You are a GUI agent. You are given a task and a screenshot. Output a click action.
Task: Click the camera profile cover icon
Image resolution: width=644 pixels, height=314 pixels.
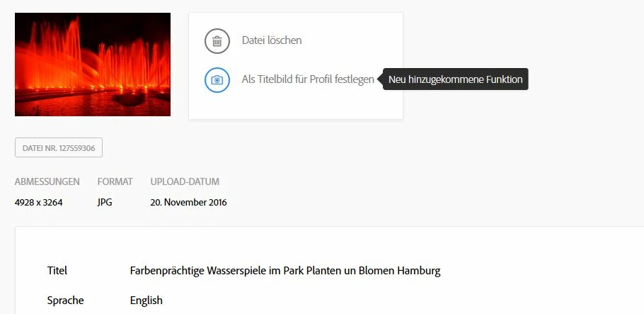tap(217, 80)
